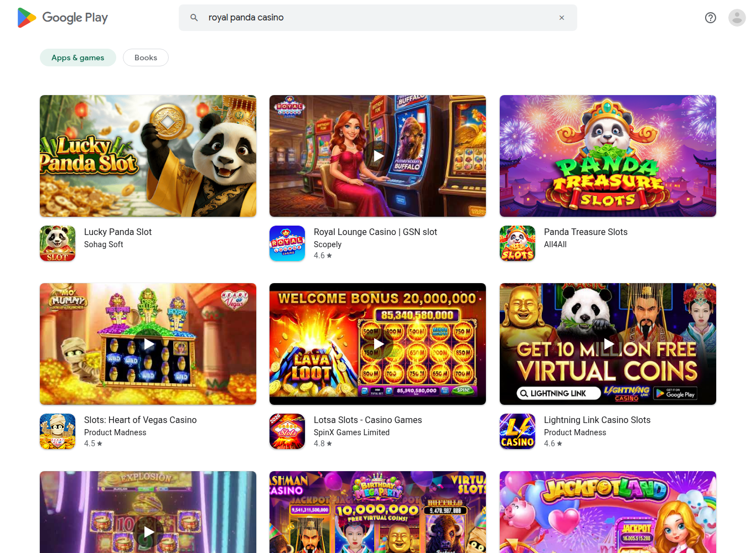
Task: Click the Sohag Soft developer name
Action: [x=103, y=244]
